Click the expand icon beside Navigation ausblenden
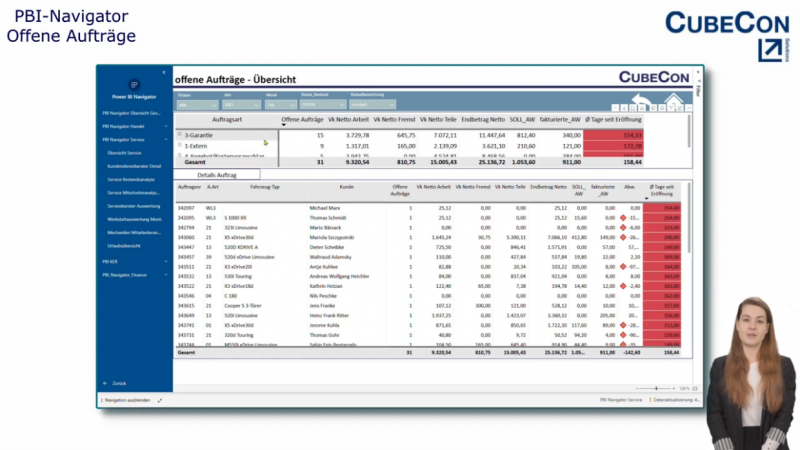 (158, 400)
